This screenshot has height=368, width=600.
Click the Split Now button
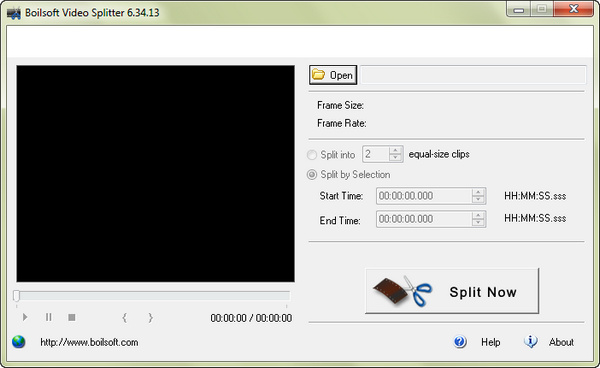pos(452,291)
